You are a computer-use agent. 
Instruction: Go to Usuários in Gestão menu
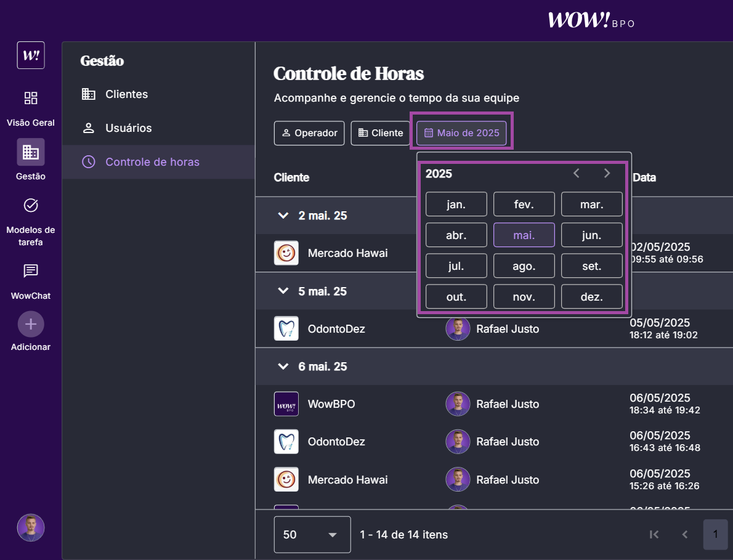128,128
